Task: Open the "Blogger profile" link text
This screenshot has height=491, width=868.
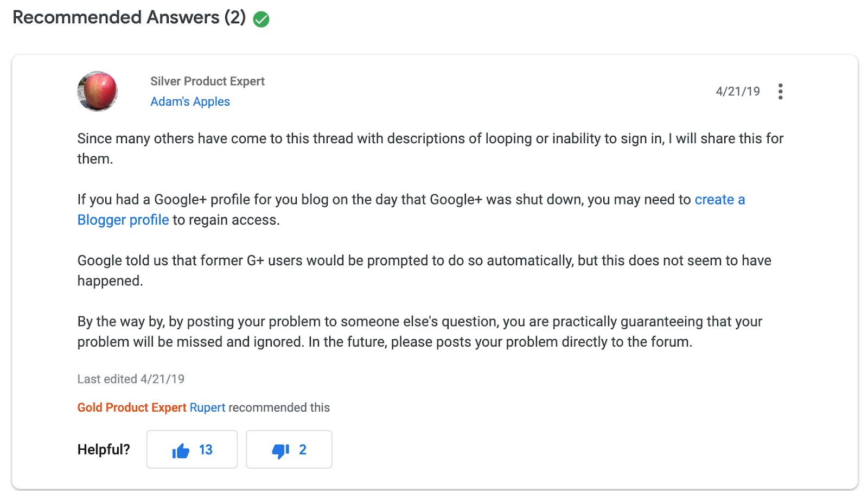Action: (x=123, y=220)
